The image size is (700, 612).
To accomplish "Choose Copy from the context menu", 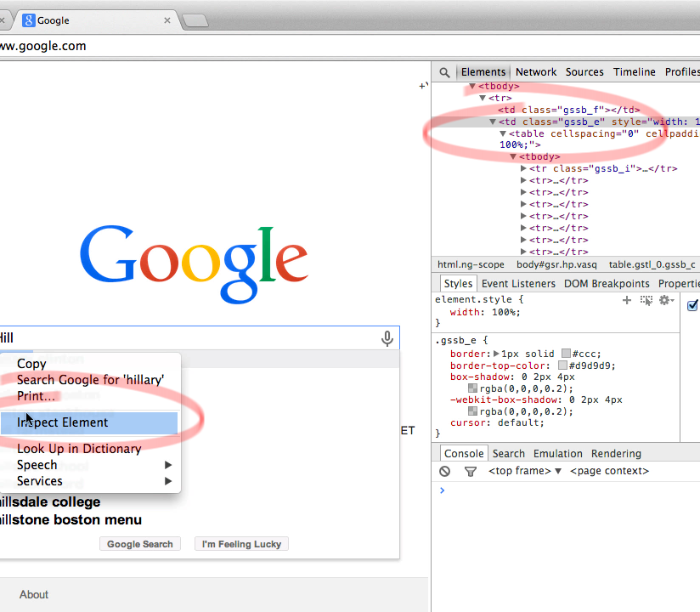I will 89,364.
